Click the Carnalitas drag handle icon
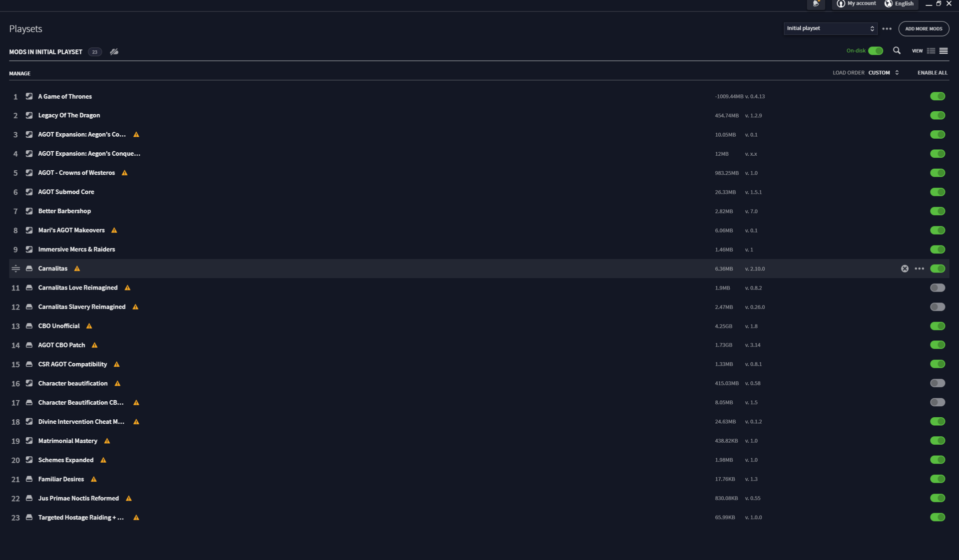Screen dimensions: 959x560 click(15, 269)
